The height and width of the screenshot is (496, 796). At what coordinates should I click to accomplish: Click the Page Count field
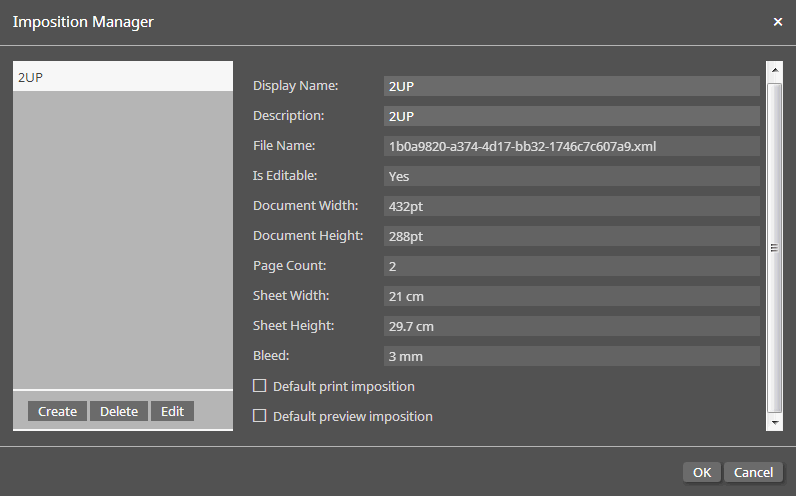pos(571,266)
